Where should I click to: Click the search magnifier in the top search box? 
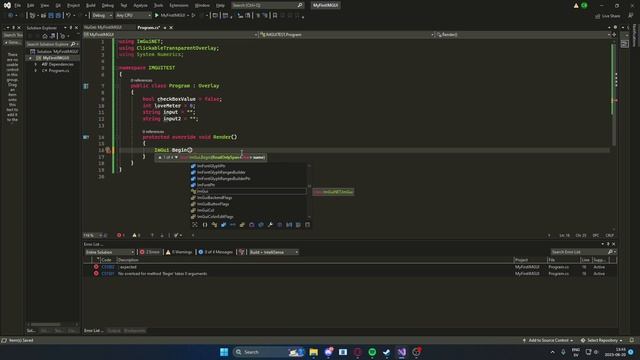click(300, 5)
